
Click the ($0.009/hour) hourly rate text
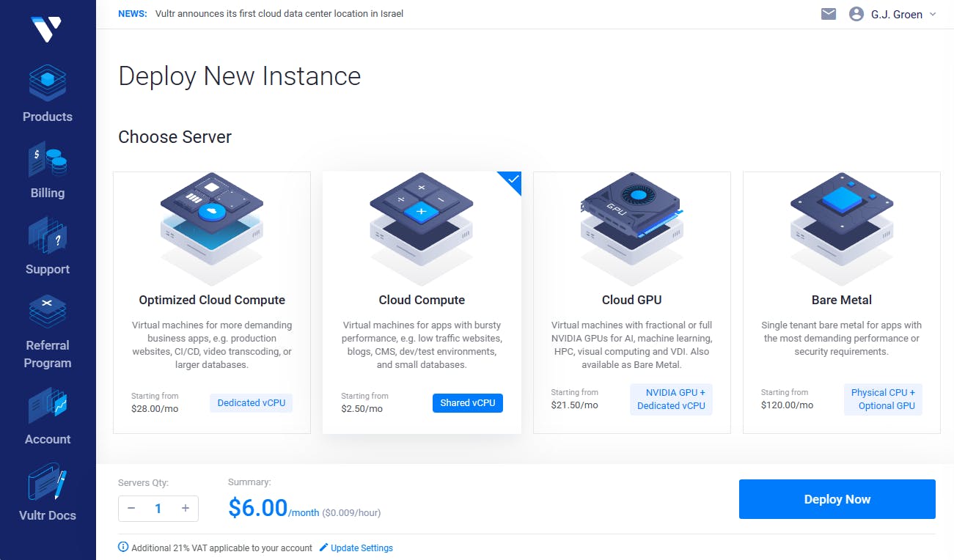click(351, 512)
